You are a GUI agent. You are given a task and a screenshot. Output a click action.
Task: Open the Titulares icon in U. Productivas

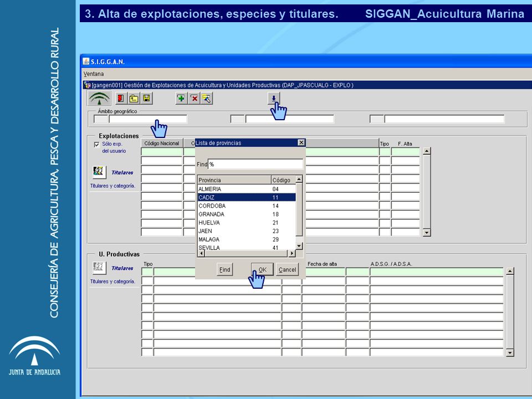[99, 268]
